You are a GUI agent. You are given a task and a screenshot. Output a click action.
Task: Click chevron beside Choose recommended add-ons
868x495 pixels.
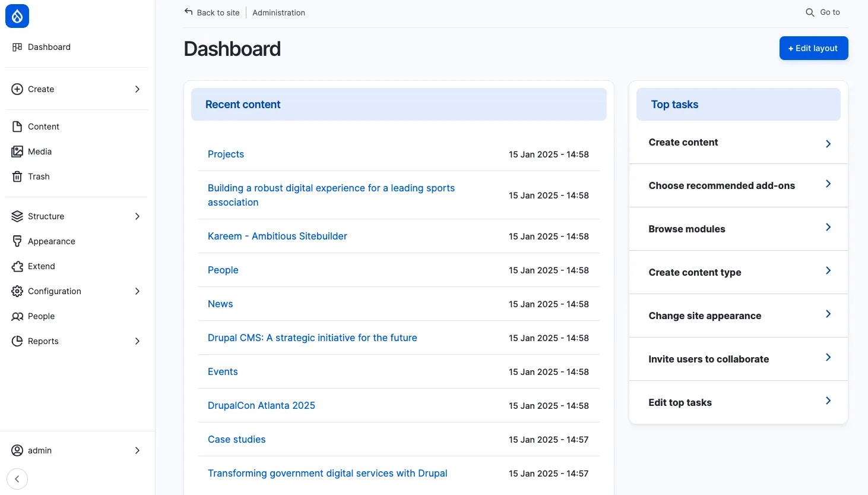point(828,184)
